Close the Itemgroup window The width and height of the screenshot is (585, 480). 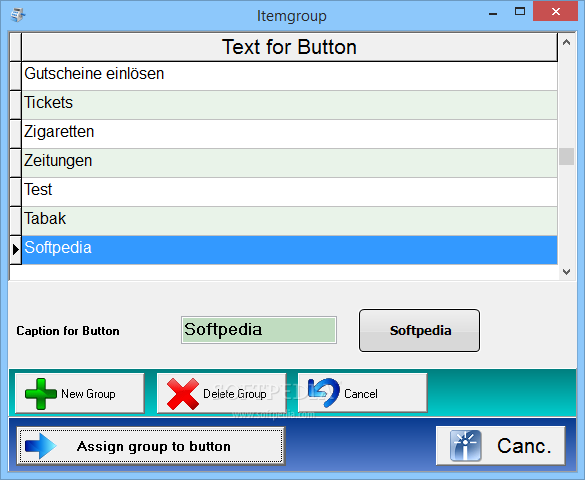click(x=555, y=12)
